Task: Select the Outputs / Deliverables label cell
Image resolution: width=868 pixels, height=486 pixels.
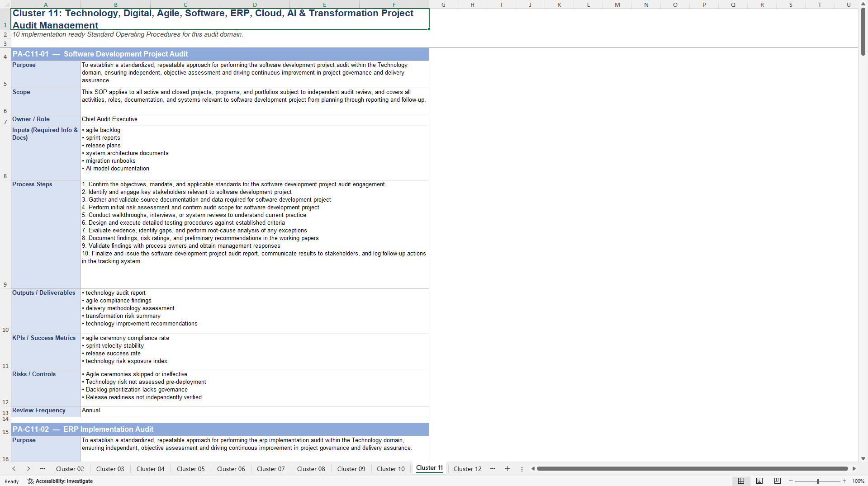Action: 46,311
